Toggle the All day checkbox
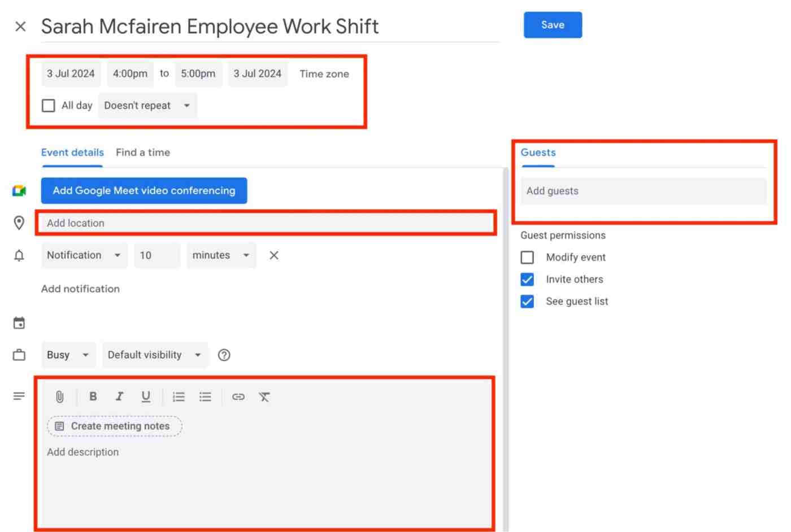The height and width of the screenshot is (532, 791). (x=48, y=106)
